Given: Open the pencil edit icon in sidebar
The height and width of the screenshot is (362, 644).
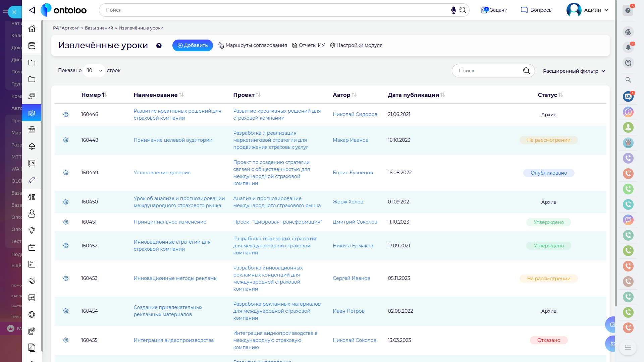Looking at the screenshot, I should [x=32, y=180].
